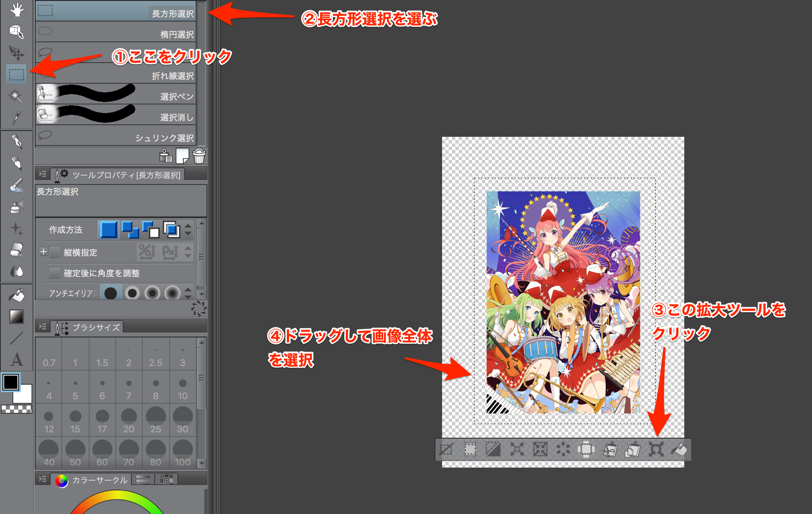Select the Brush tool

[17, 185]
